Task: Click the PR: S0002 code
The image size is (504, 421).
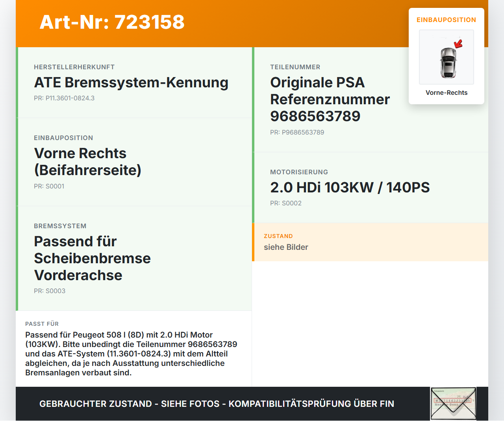Action: pos(286,203)
